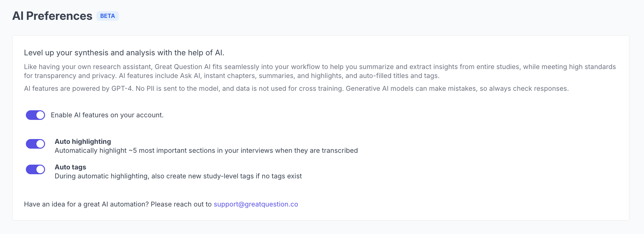
Task: Click the "Automatically highlight ~5 most important sections" description
Action: tap(206, 151)
